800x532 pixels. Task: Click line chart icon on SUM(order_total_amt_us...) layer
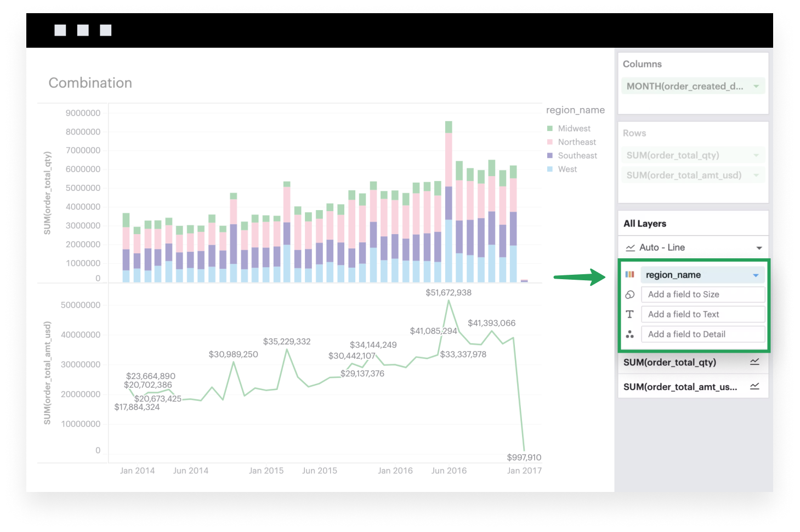[754, 387]
